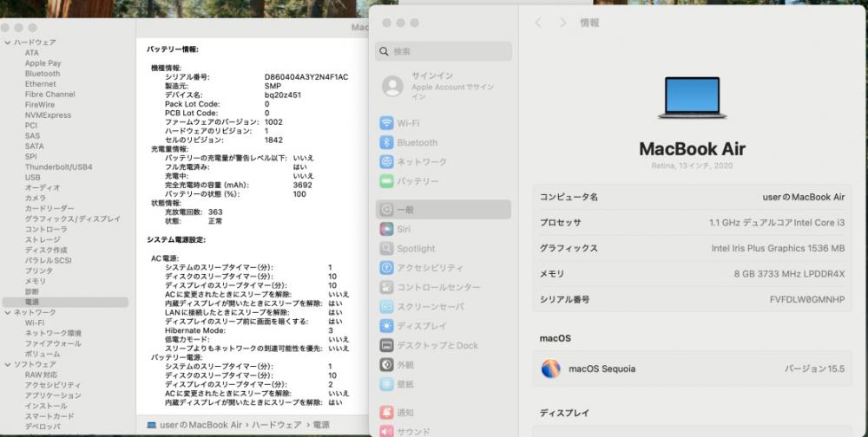The width and height of the screenshot is (868, 437).
Task: Click the 充放電回数 363 value
Action: tap(215, 212)
